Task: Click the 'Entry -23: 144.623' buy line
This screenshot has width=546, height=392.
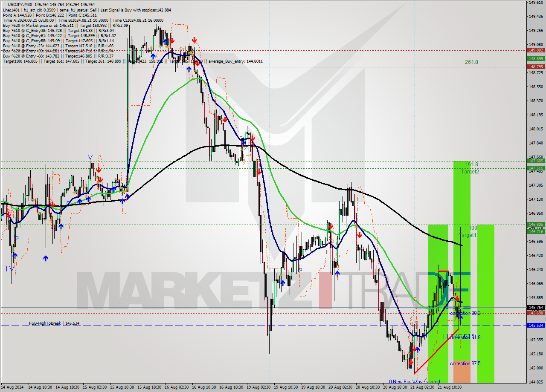Action: click(58, 46)
